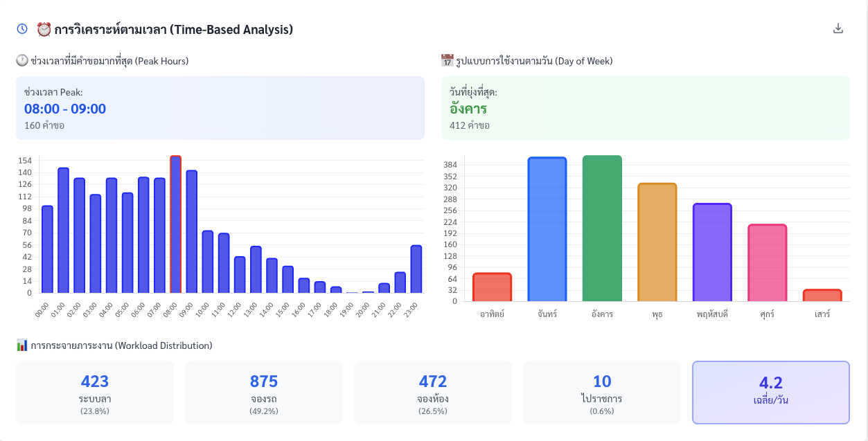Select the 10 ไปราชการ workload card
Viewport: 868px width, 441px height.
coord(602,393)
